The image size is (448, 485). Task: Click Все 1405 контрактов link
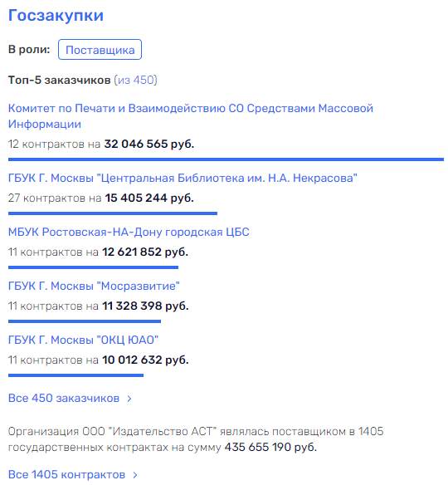(66, 474)
